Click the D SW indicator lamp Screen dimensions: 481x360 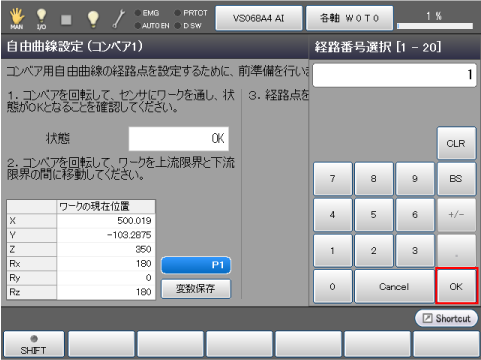(x=178, y=25)
